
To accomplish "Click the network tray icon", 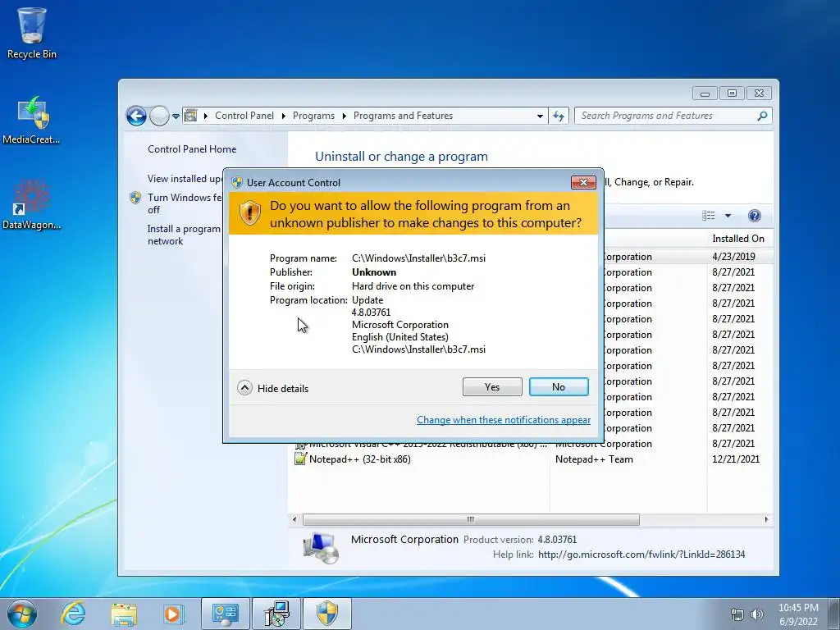I will tap(737, 614).
